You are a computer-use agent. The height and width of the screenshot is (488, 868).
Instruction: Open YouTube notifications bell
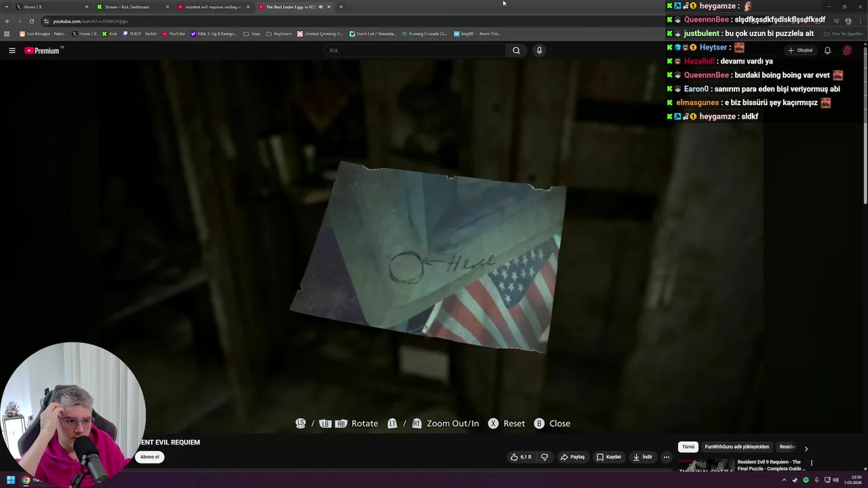point(827,50)
